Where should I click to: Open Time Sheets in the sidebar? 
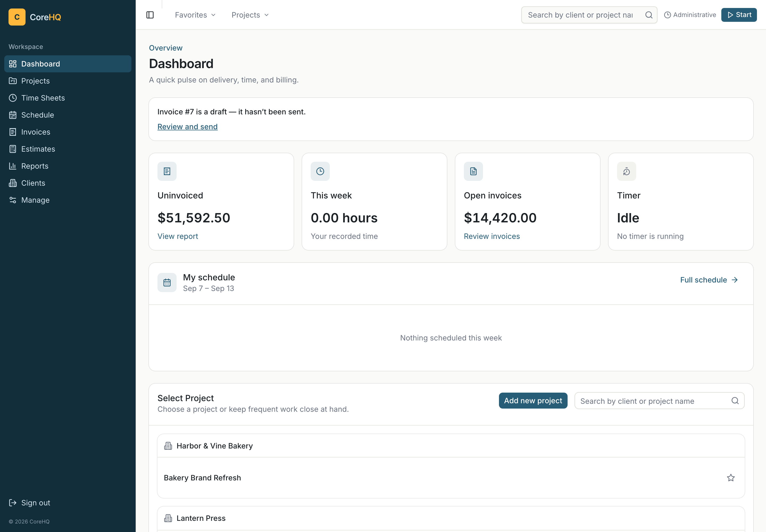click(68, 98)
